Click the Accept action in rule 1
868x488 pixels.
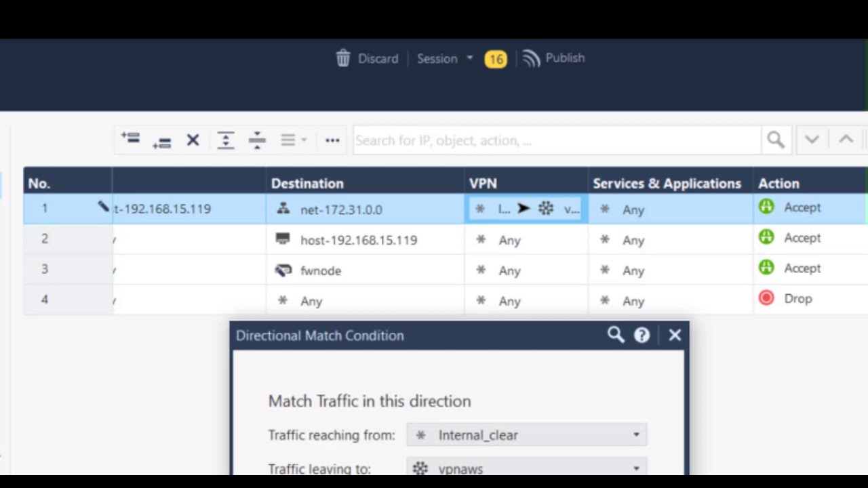pos(802,207)
